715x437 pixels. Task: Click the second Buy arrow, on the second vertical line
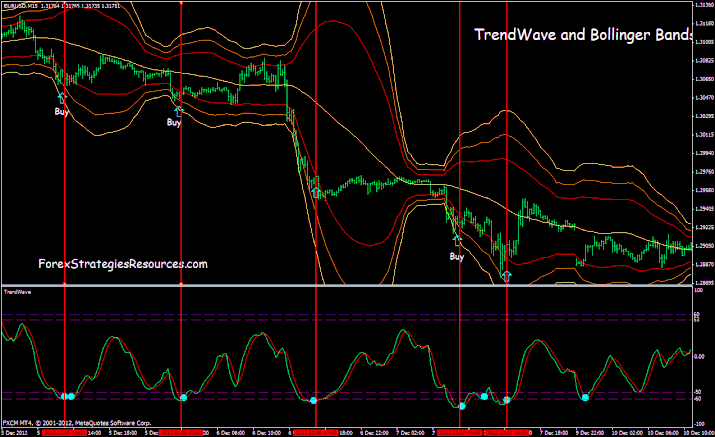click(178, 111)
